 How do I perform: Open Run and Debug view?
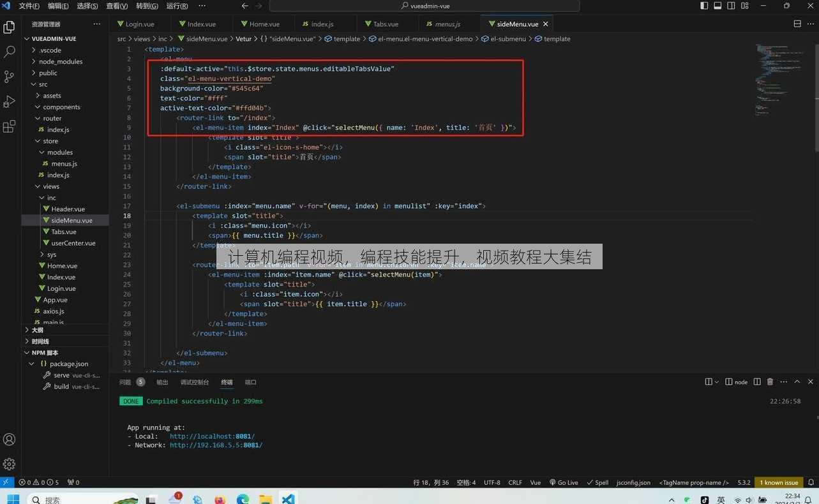click(x=9, y=101)
